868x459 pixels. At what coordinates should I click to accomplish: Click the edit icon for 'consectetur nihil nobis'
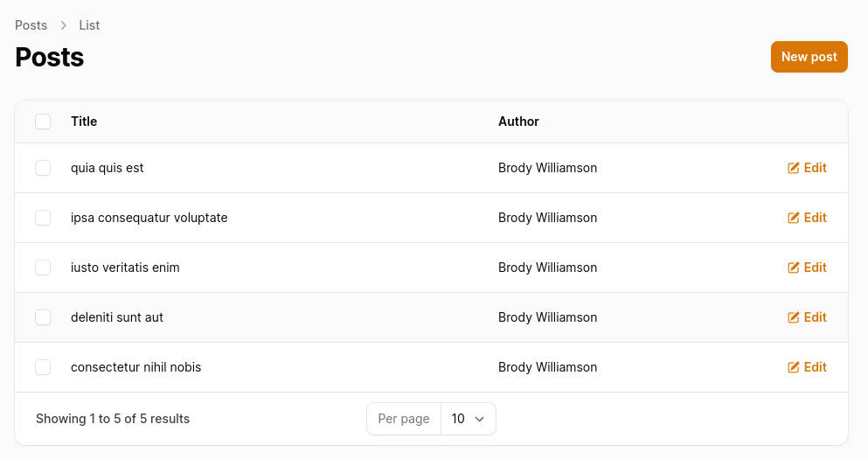pyautogui.click(x=794, y=367)
